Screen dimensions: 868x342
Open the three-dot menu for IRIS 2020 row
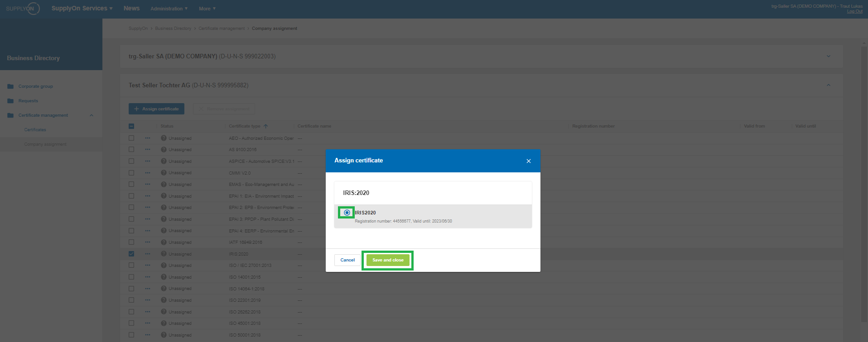148,254
